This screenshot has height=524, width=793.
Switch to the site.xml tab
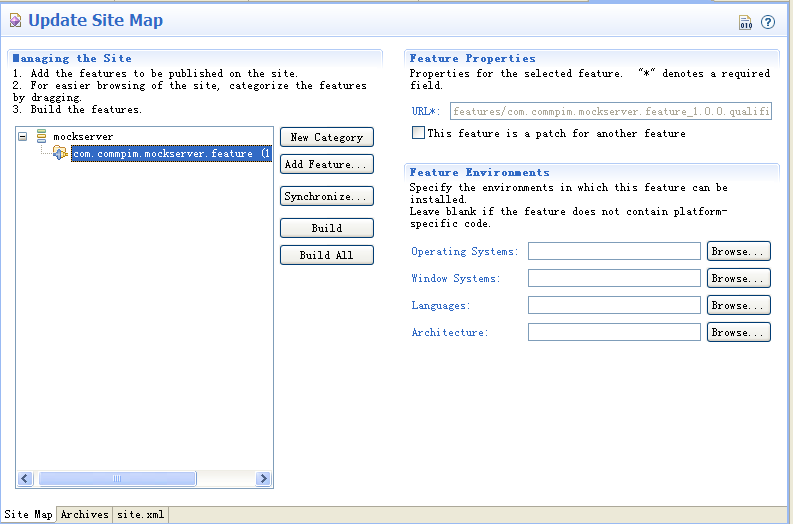[x=141, y=515]
